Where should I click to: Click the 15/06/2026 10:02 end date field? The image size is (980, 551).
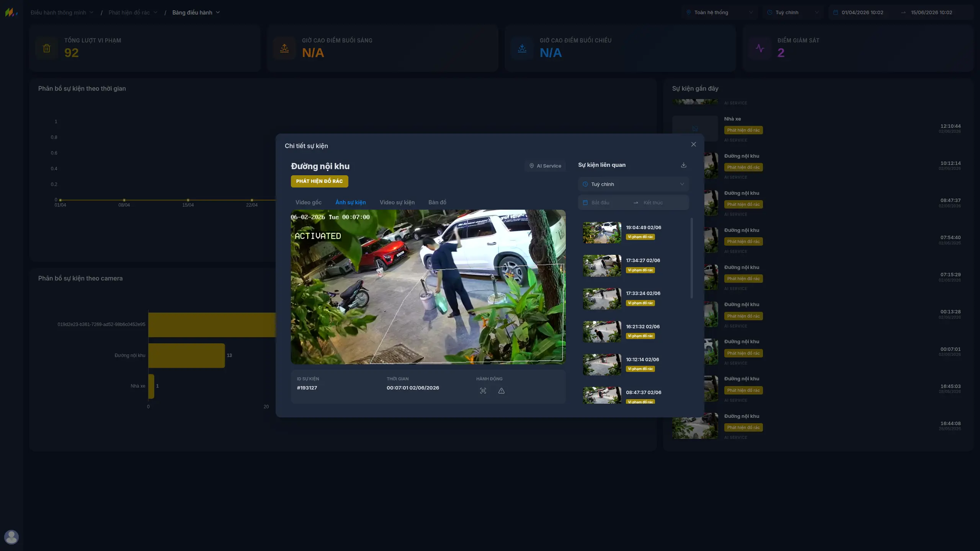point(931,12)
